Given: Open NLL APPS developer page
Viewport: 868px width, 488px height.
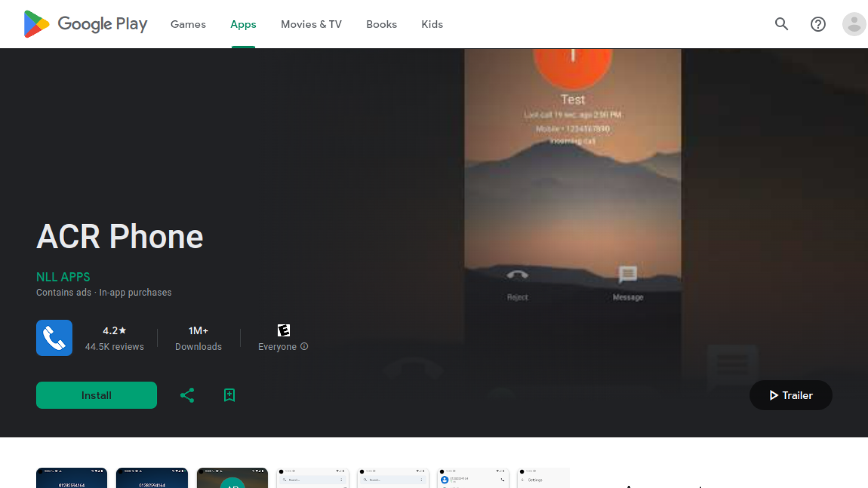Looking at the screenshot, I should [63, 277].
